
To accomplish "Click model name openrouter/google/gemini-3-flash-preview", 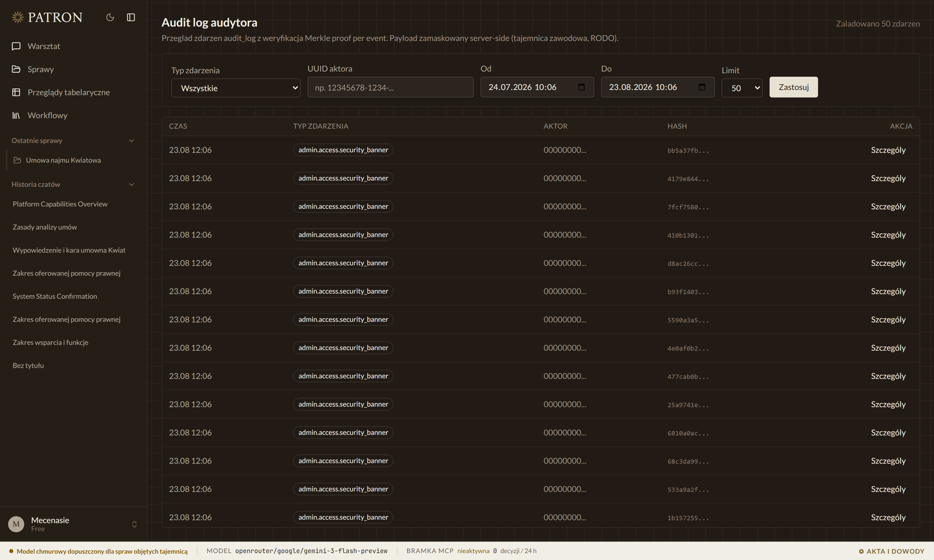I will click(x=312, y=551).
